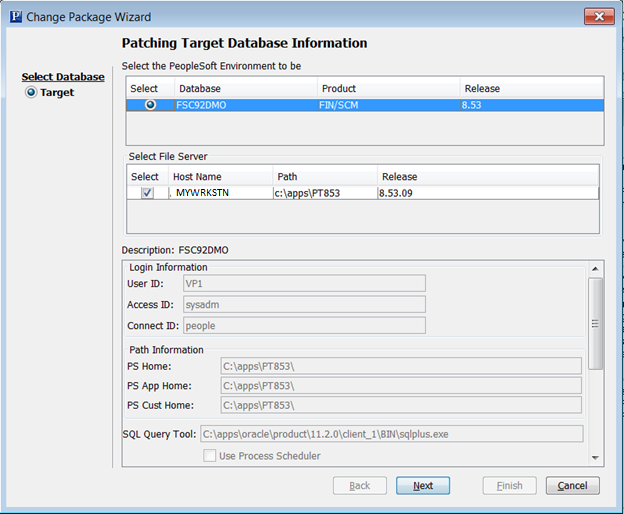Click the Cancel button
The height and width of the screenshot is (514, 624).
click(x=572, y=486)
